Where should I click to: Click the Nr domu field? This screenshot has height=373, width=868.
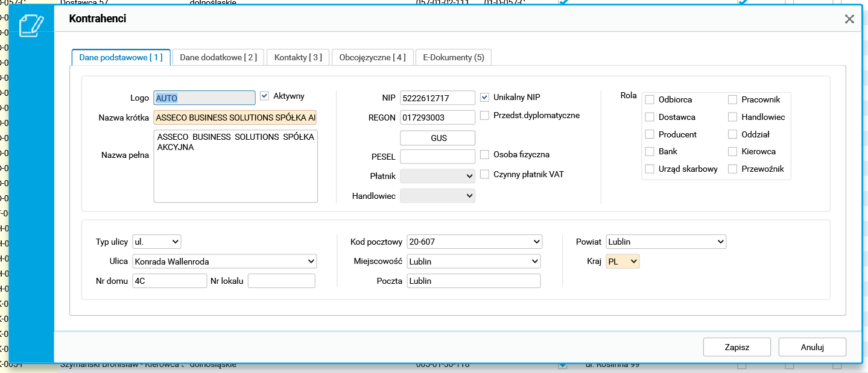169,281
